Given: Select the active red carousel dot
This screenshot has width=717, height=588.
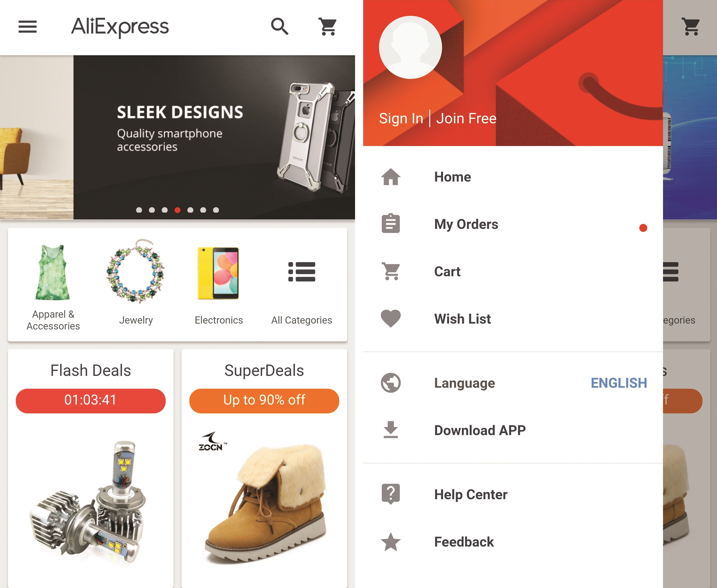Looking at the screenshot, I should click(x=177, y=210).
